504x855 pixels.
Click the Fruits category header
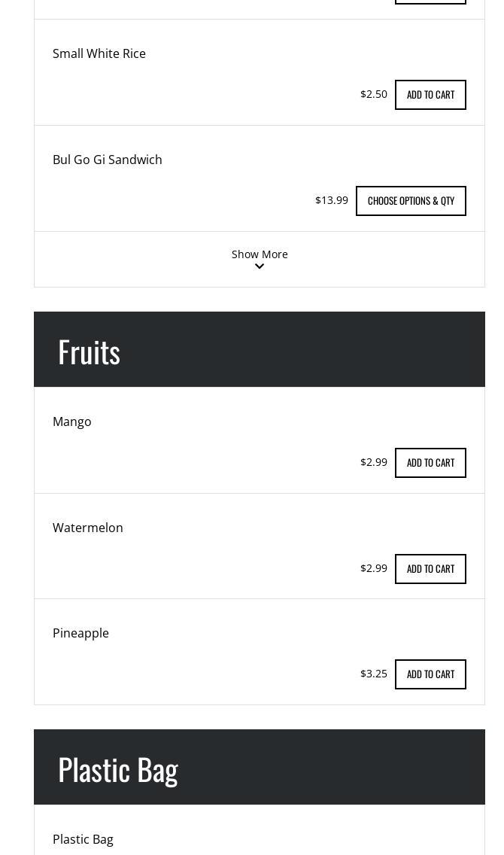click(89, 351)
